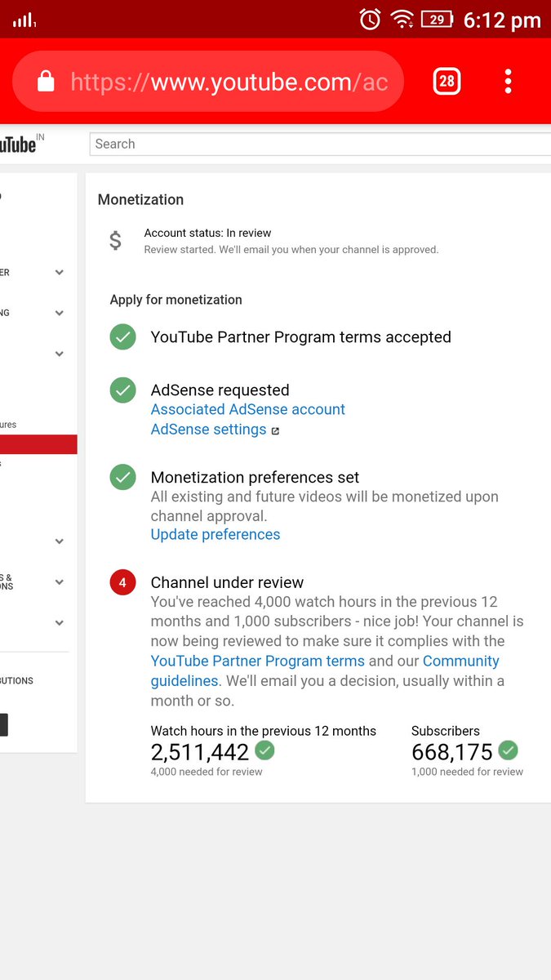Image resolution: width=551 pixels, height=980 pixels.
Task: Click green check next to 668,175 subscribers
Action: click(x=509, y=750)
